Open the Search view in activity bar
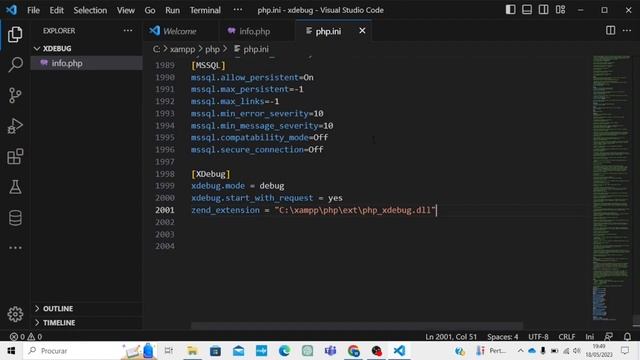640x360 pixels. click(15, 64)
